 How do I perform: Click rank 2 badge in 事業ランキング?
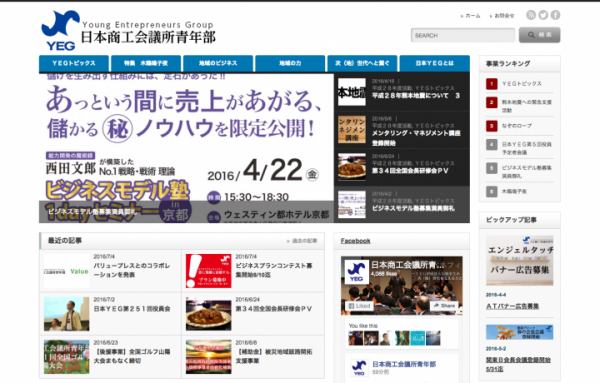tap(492, 103)
